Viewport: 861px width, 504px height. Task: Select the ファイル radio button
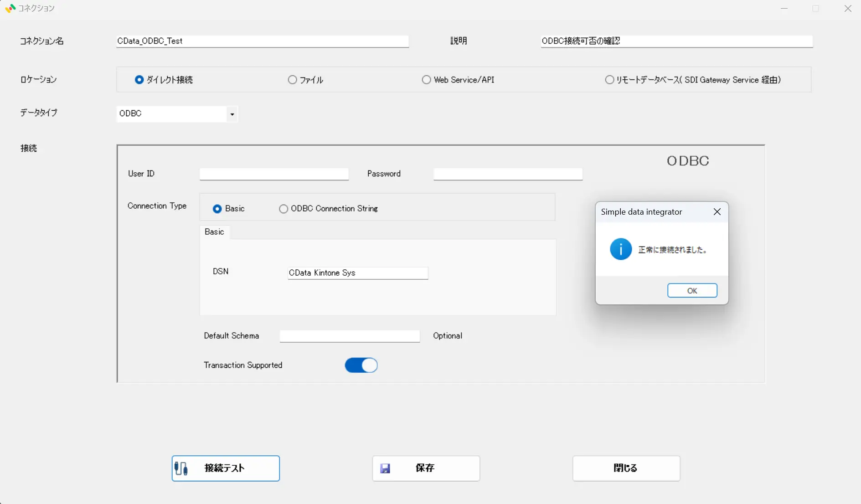point(292,80)
